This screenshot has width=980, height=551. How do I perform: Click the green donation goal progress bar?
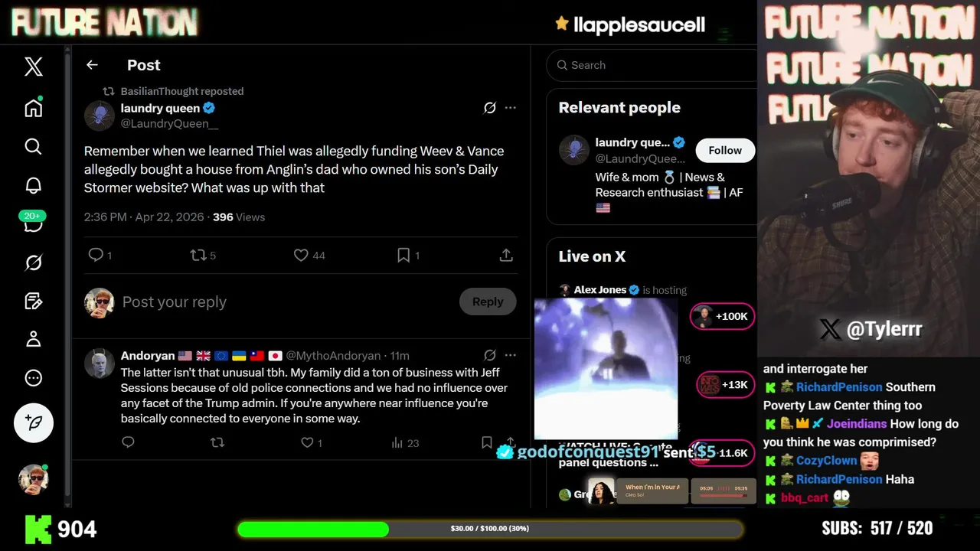pos(490,529)
